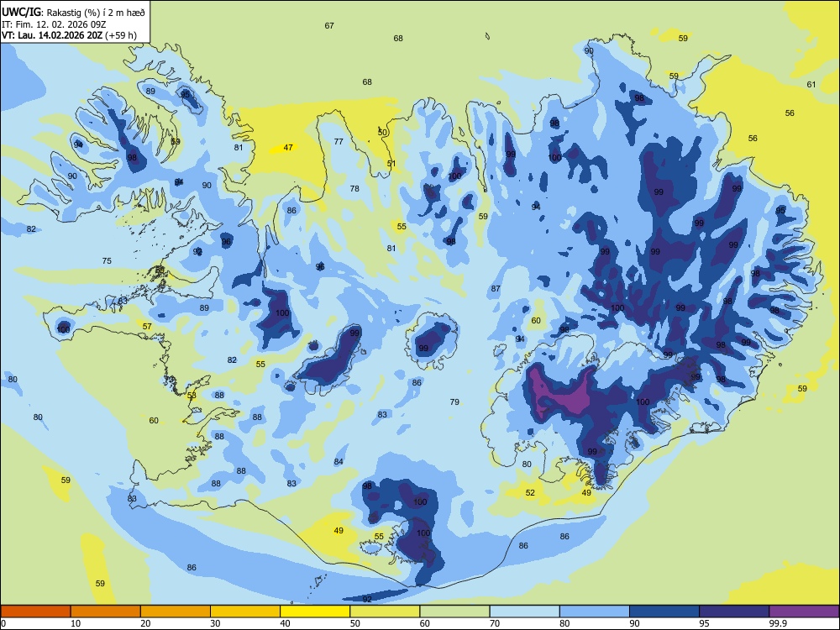Screen dimensions: 840x630
Task: Select the orange 10–20 legend color box
Action: click(106, 612)
